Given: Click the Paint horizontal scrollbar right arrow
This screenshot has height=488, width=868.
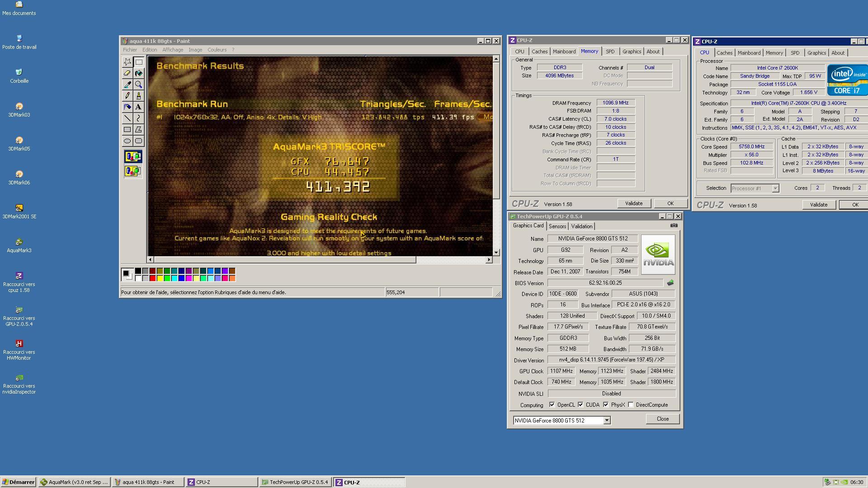Looking at the screenshot, I should tap(489, 260).
